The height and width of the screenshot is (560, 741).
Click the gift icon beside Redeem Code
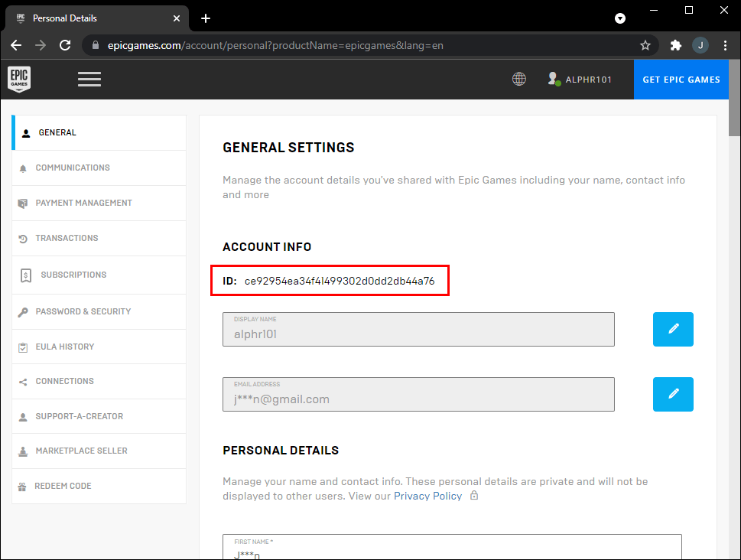[22, 487]
